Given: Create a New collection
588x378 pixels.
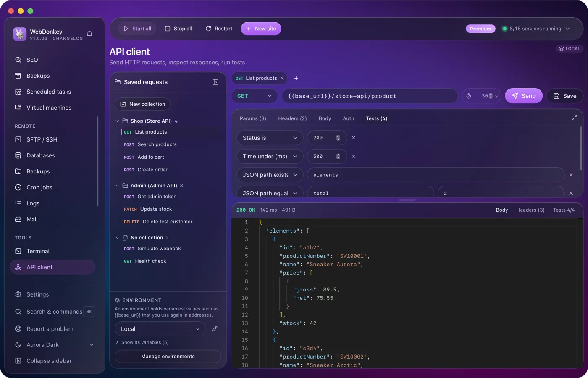Looking at the screenshot, I should (x=143, y=104).
